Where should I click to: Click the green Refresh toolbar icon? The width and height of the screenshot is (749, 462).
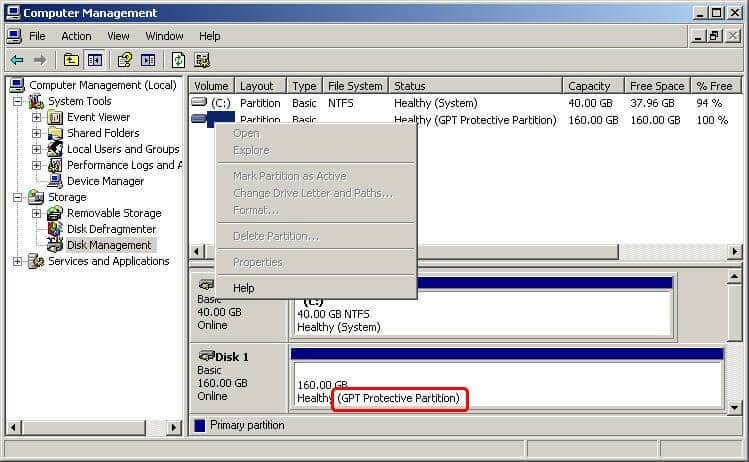[178, 60]
